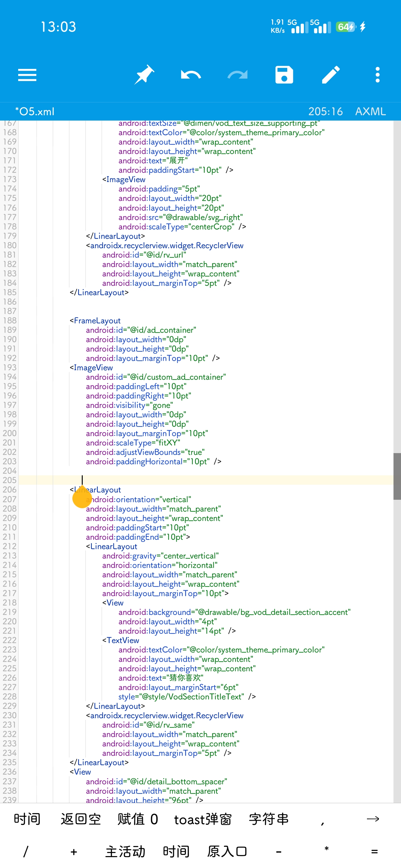Screen dimensions: 401x868
Task: Insert the 赋值 0 snippet
Action: [x=138, y=819]
